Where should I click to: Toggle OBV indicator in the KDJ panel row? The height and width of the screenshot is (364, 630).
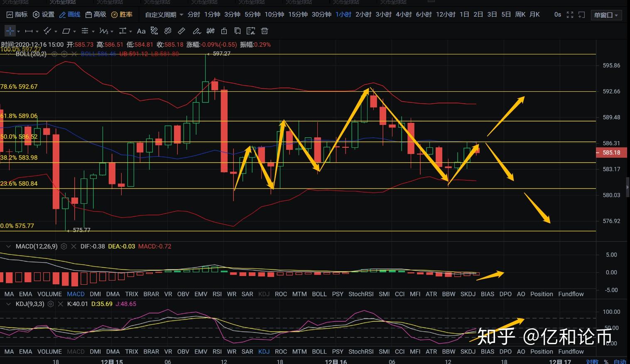click(x=183, y=352)
